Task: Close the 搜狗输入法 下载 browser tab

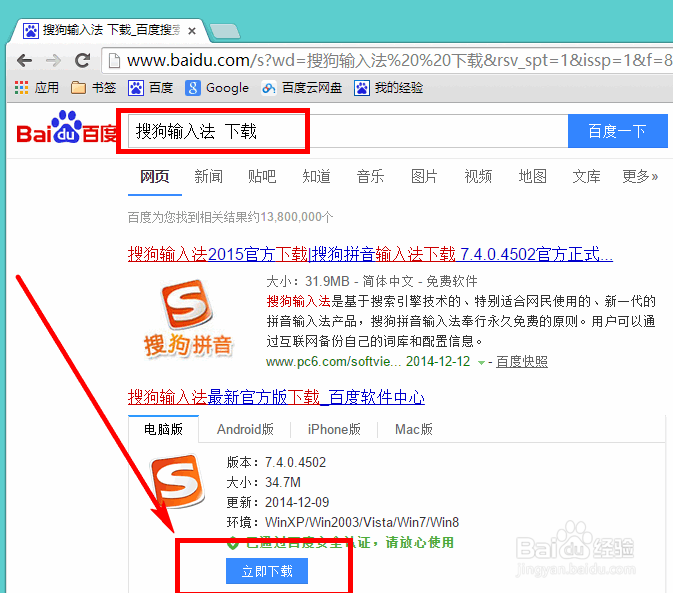Action: coord(192,31)
